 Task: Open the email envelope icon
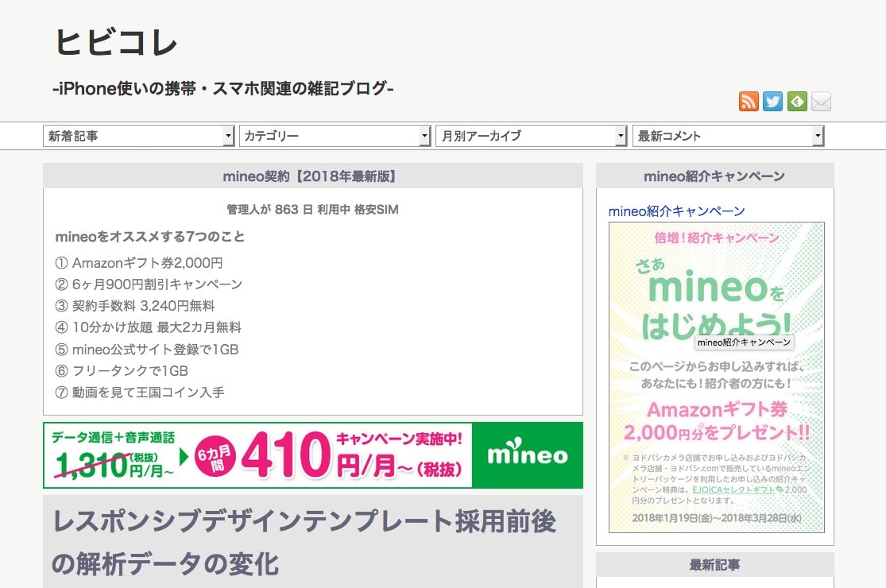pos(821,102)
